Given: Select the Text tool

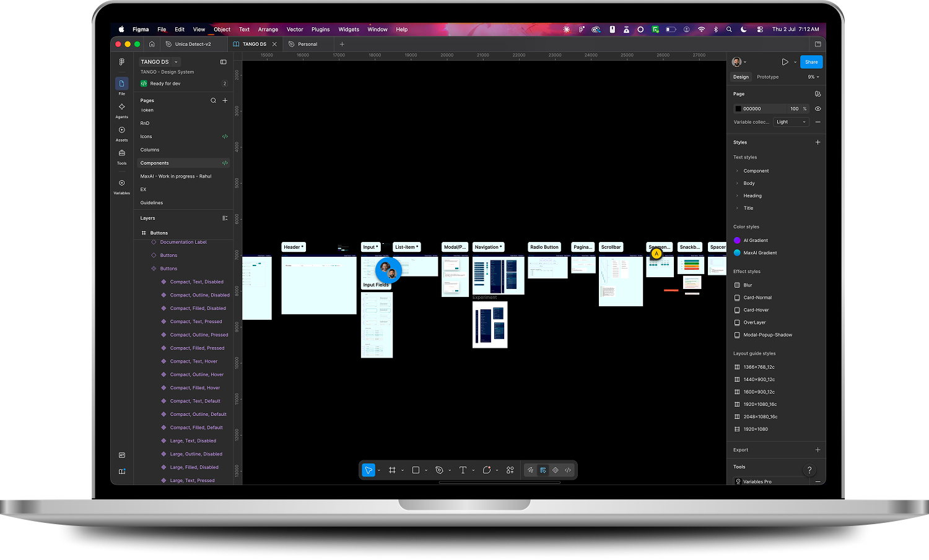Looking at the screenshot, I should [x=463, y=470].
